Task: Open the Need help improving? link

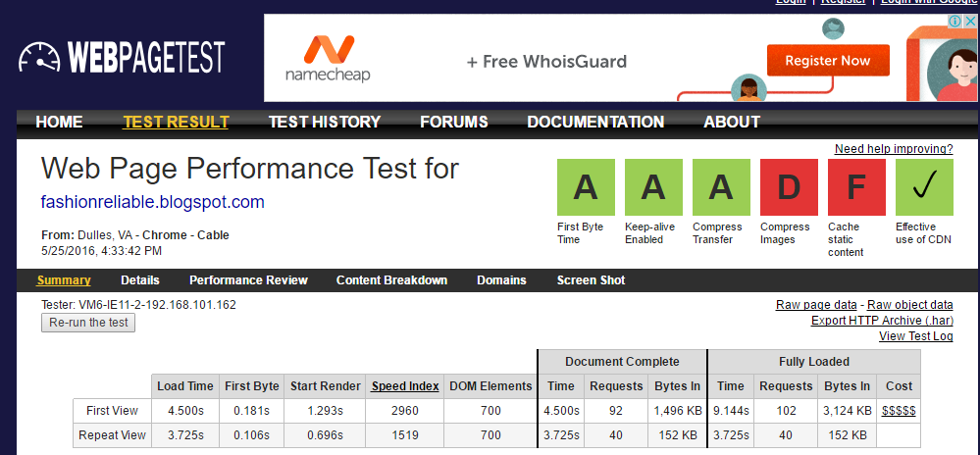Action: 894,149
